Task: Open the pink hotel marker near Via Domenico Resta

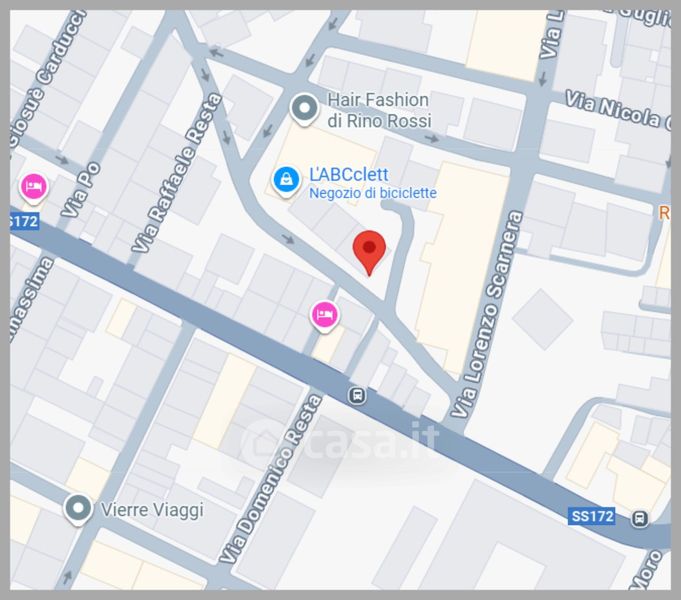Action: tap(324, 316)
